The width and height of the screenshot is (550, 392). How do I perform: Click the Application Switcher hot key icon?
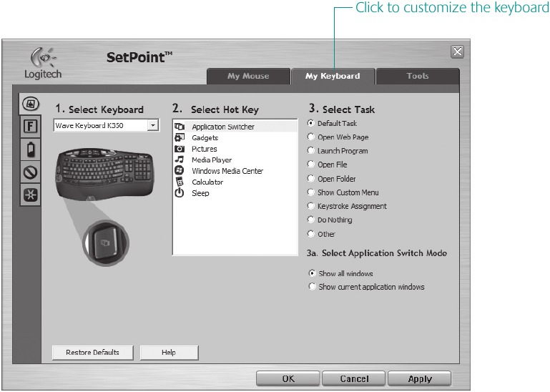(180, 127)
